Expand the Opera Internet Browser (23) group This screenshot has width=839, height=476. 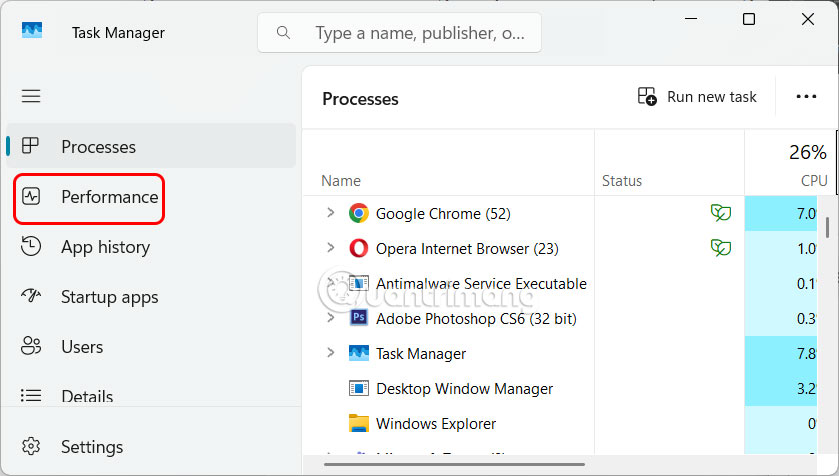(331, 248)
